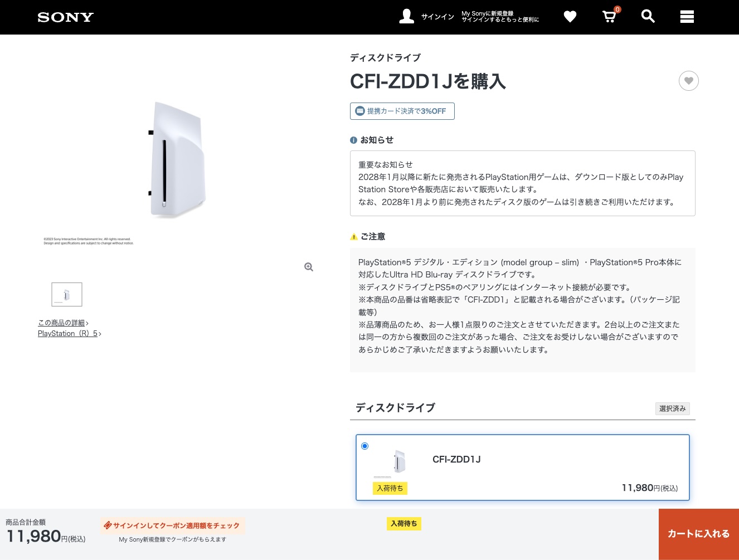
Task: Click the SONY logo in header
Action: (66, 17)
